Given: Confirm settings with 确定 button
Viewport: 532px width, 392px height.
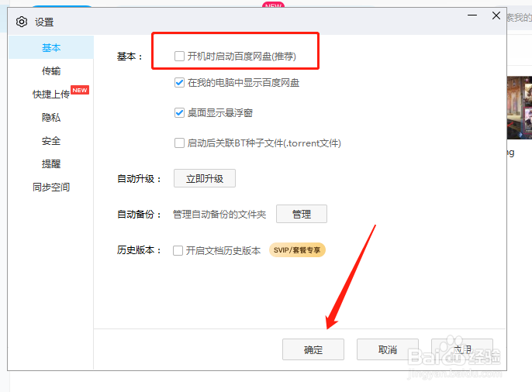Looking at the screenshot, I should tap(313, 349).
